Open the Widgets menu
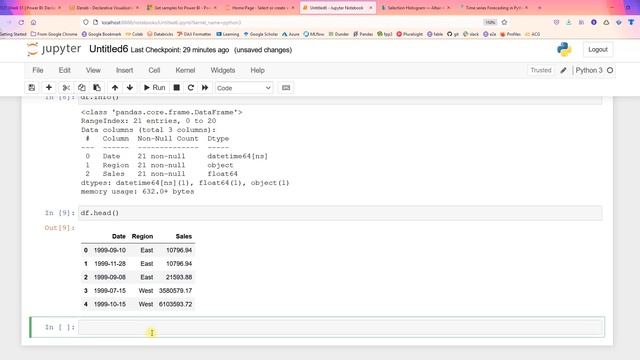 pyautogui.click(x=223, y=70)
